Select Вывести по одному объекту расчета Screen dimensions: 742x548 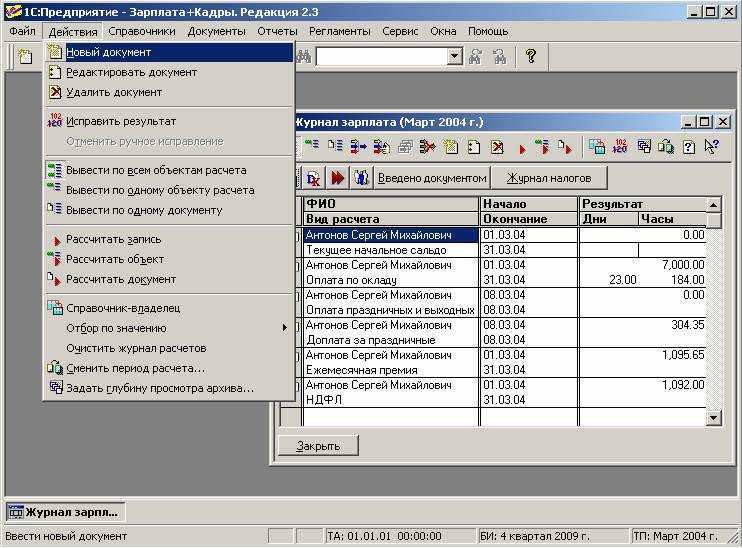pos(169,190)
